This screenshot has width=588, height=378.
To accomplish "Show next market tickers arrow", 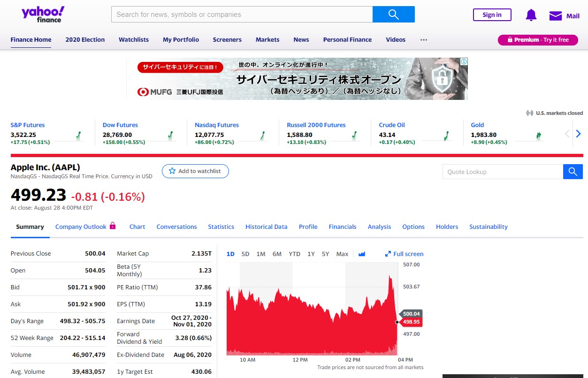I will tap(578, 134).
